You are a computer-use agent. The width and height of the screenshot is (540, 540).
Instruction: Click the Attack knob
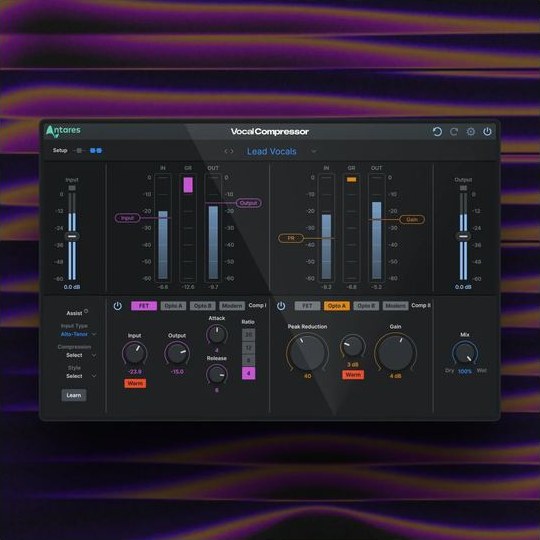click(x=217, y=334)
